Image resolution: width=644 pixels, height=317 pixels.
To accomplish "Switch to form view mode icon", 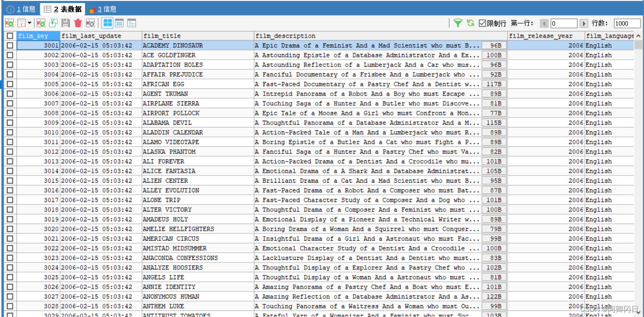I will (x=120, y=23).
